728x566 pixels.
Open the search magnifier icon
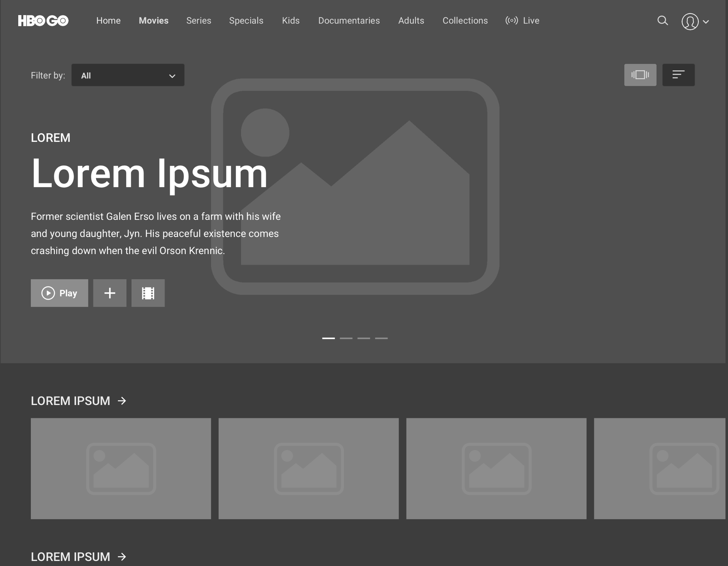[662, 21]
